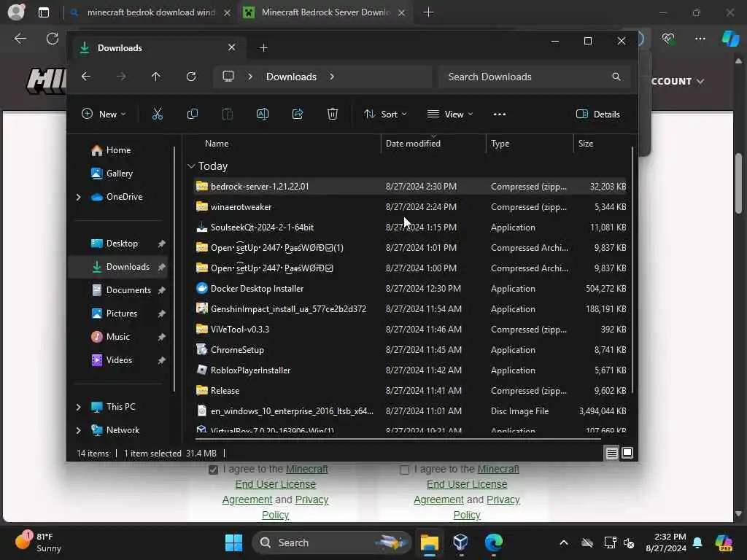Click chevron after Downloads in address bar
The height and width of the screenshot is (560, 747).
(x=332, y=77)
